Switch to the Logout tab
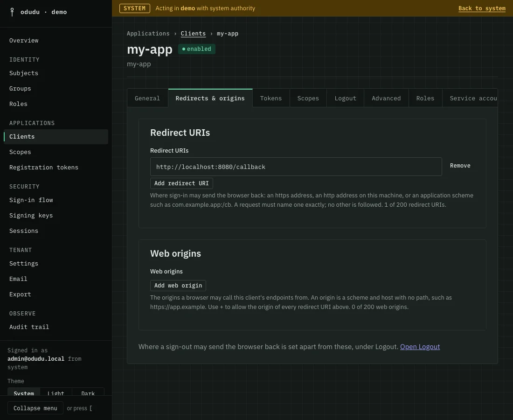The width and height of the screenshot is (513, 420). [x=345, y=98]
